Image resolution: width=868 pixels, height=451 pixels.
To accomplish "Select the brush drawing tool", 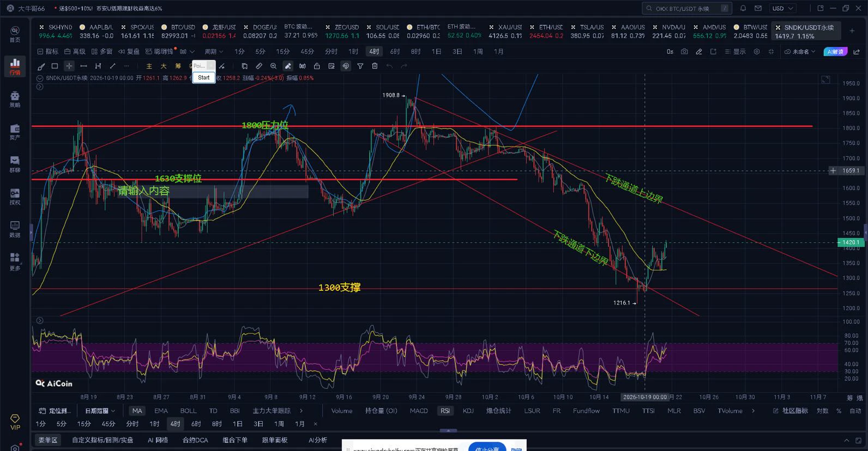I will (41, 66).
